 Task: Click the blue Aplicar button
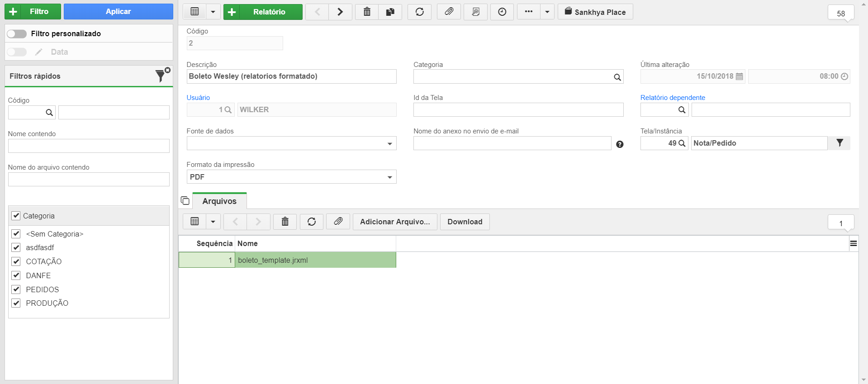tap(119, 11)
